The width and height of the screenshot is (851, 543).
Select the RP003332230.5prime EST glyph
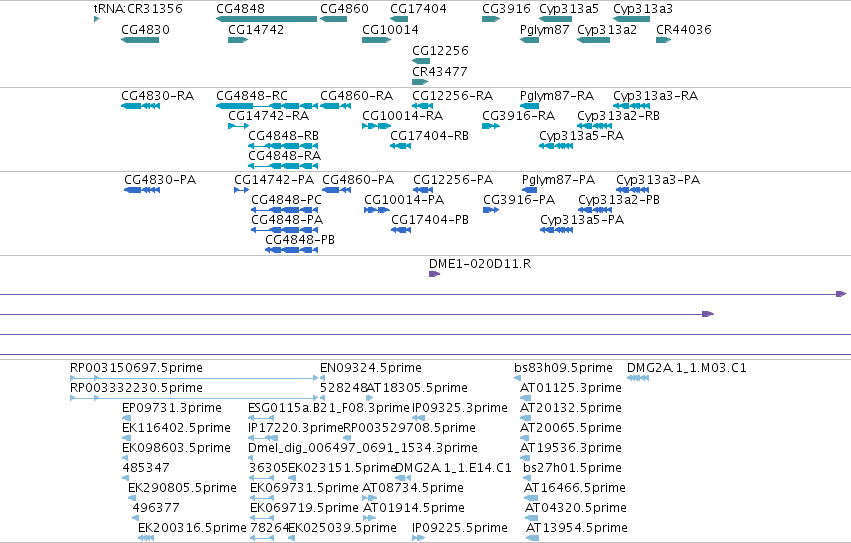pos(194,398)
